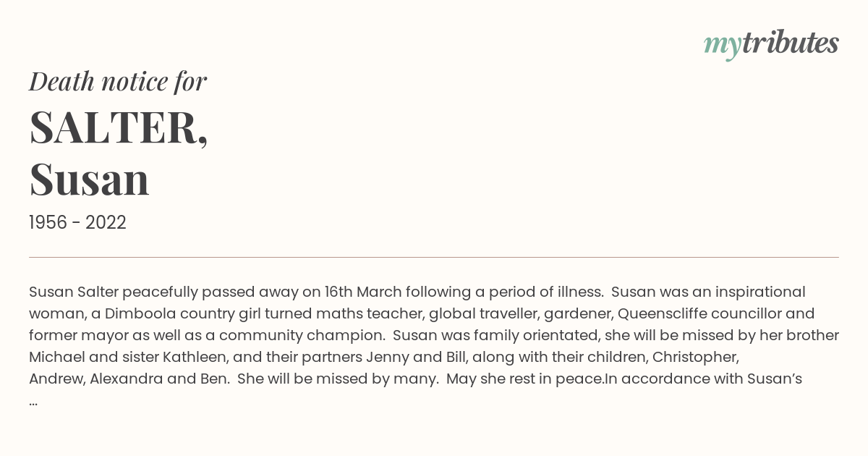Click the surname SALTER, in the title

[119, 127]
